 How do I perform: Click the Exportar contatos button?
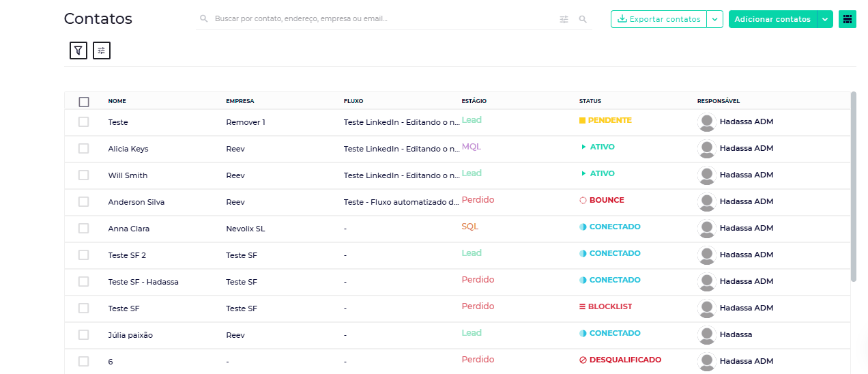659,19
